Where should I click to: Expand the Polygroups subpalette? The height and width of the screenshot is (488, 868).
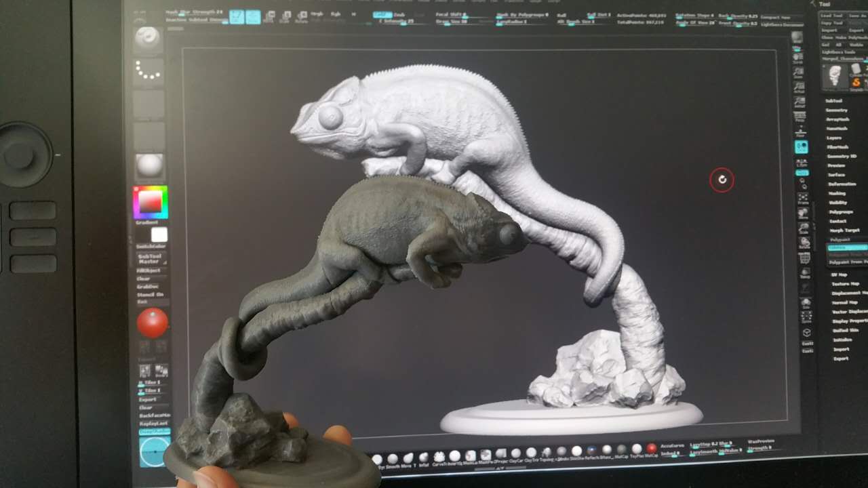click(841, 211)
